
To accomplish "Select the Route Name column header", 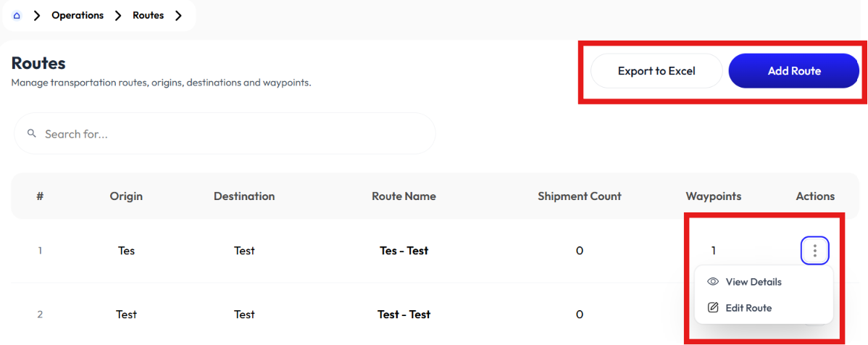I will coord(404,196).
